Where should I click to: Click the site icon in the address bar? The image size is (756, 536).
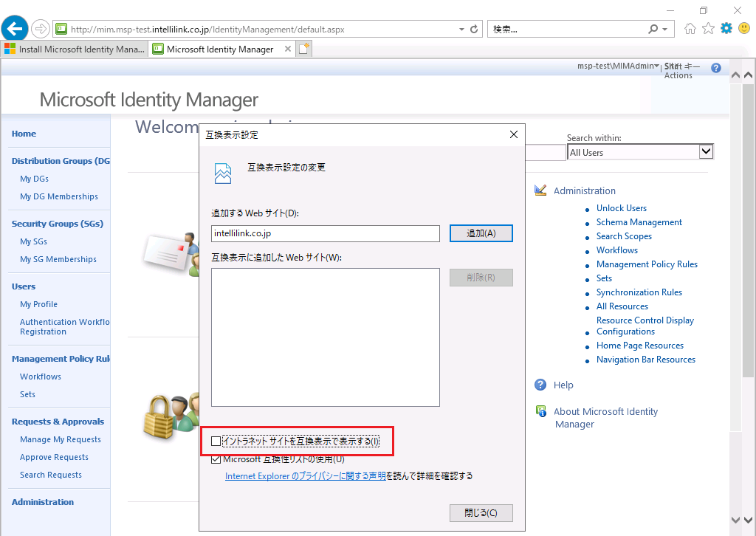[x=61, y=29]
